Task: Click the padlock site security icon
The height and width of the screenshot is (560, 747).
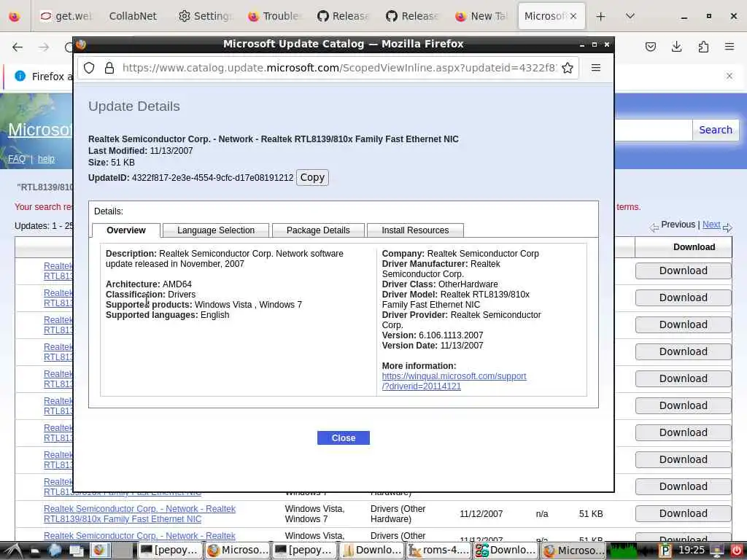Action: [109, 68]
